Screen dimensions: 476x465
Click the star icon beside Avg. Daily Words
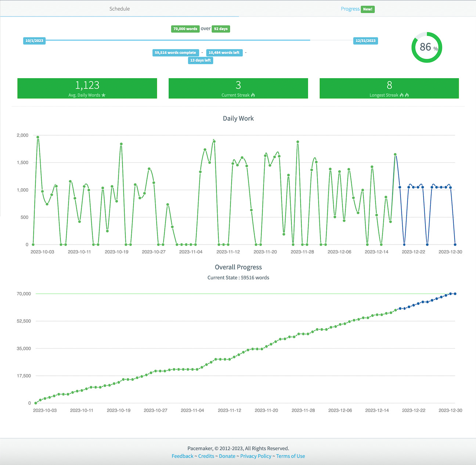[104, 95]
